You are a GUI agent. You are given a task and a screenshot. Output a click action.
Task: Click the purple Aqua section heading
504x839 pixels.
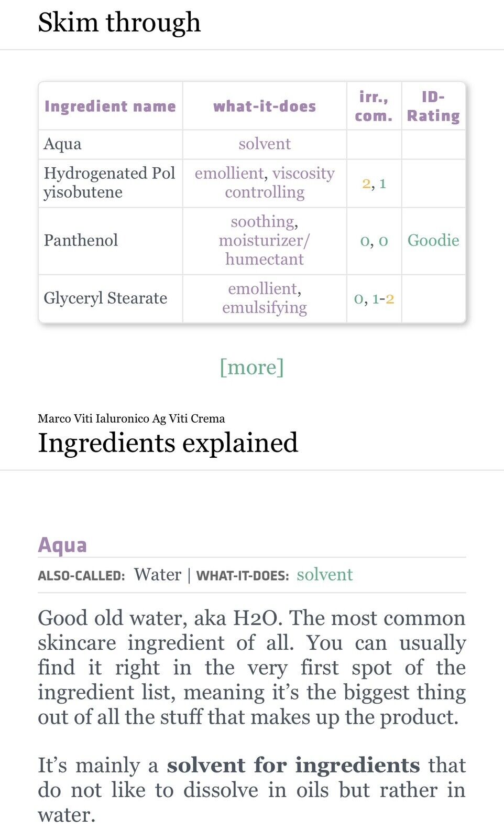62,545
